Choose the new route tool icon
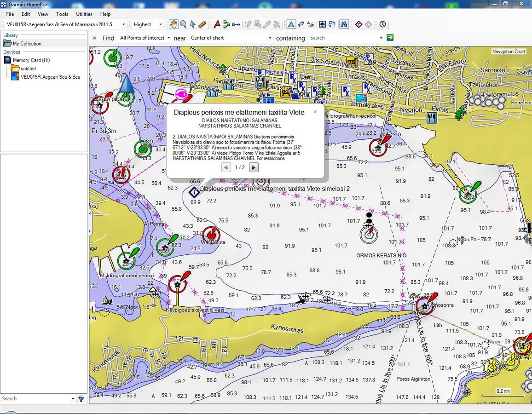This screenshot has width=532, height=414. point(226,24)
